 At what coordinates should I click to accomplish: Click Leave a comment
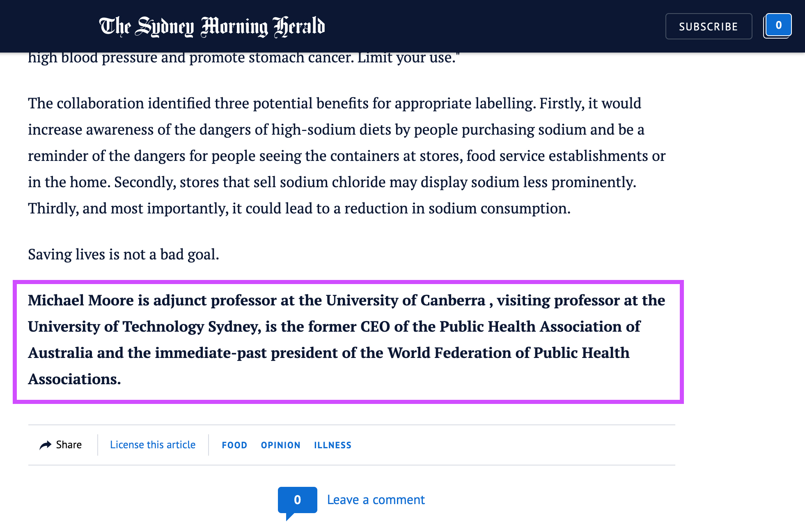375,500
